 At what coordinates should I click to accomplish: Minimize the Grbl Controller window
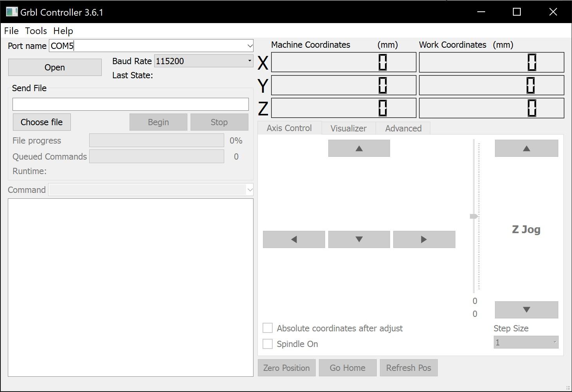[481, 12]
